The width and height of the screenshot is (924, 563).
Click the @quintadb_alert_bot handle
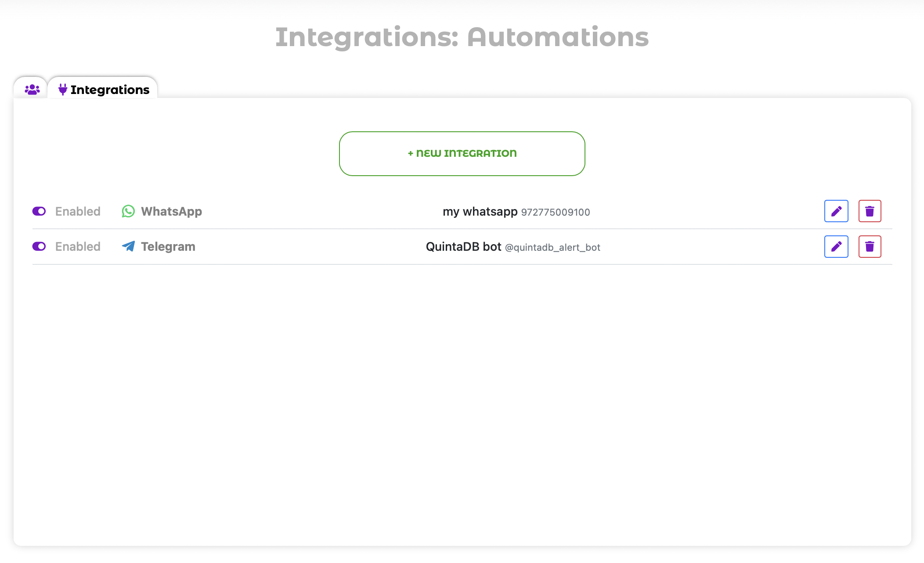tap(552, 248)
